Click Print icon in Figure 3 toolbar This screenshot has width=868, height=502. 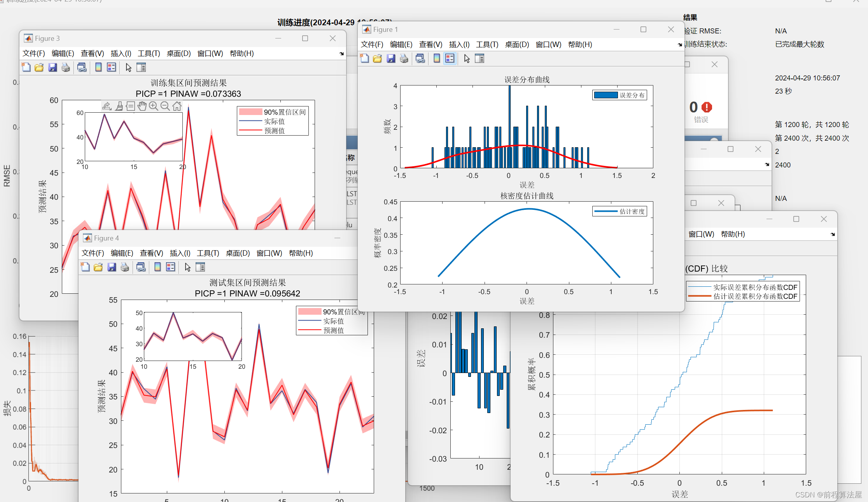coord(66,67)
